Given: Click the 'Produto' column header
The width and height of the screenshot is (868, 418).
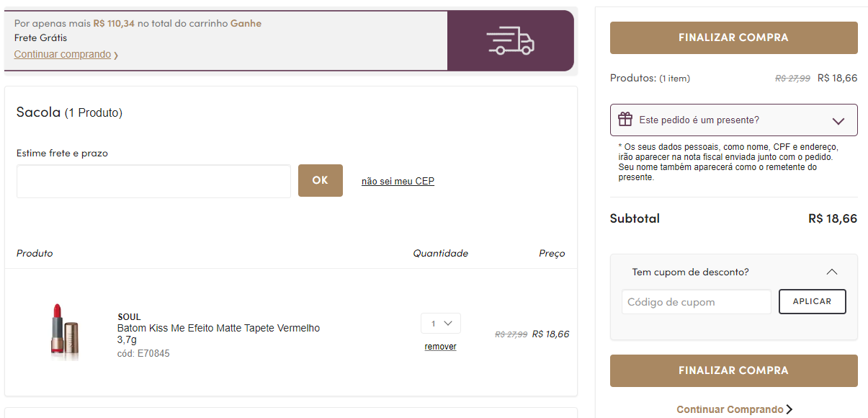Looking at the screenshot, I should point(35,253).
